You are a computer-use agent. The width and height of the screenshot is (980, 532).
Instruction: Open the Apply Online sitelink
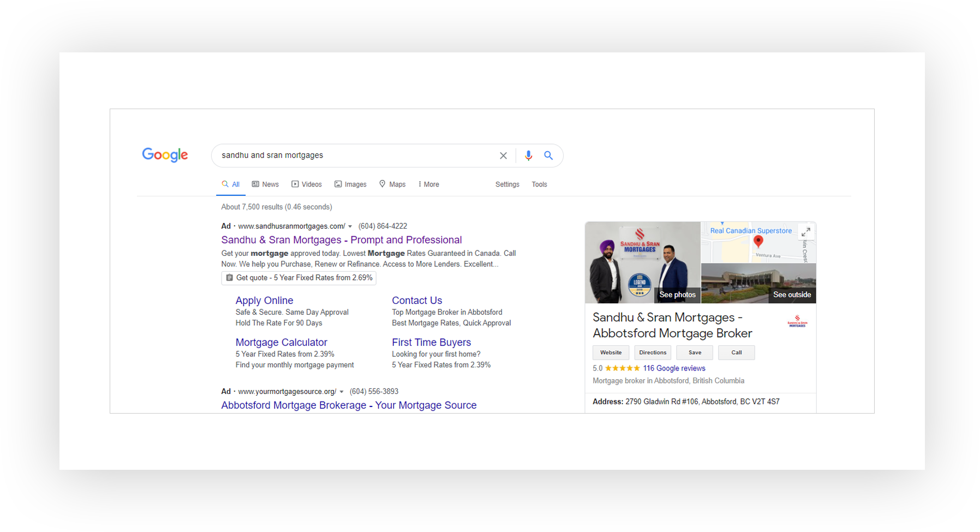[x=264, y=300]
